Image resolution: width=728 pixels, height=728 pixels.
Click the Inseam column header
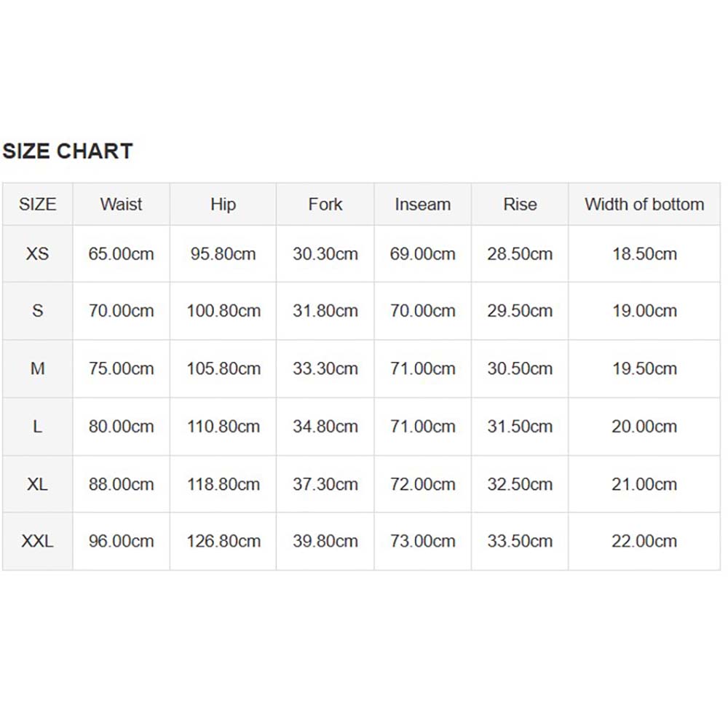click(422, 205)
